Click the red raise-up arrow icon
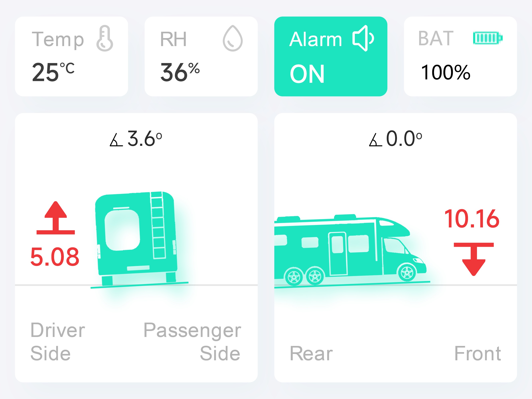 [56, 218]
